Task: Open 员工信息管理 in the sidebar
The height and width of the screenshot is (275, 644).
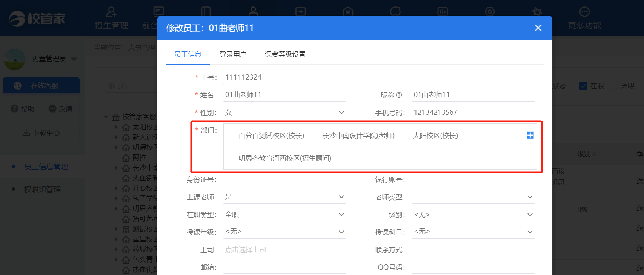Action: tap(46, 167)
